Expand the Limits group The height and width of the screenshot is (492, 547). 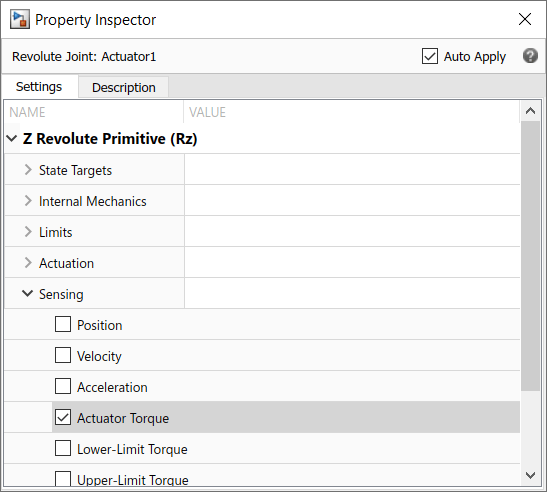pyautogui.click(x=28, y=232)
